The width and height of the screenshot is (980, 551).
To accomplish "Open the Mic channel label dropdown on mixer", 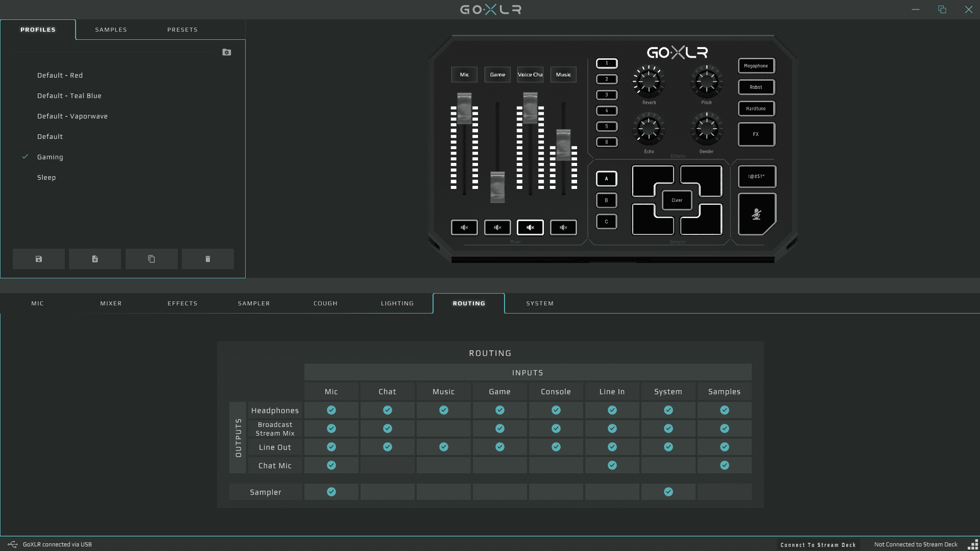I will coord(464,75).
